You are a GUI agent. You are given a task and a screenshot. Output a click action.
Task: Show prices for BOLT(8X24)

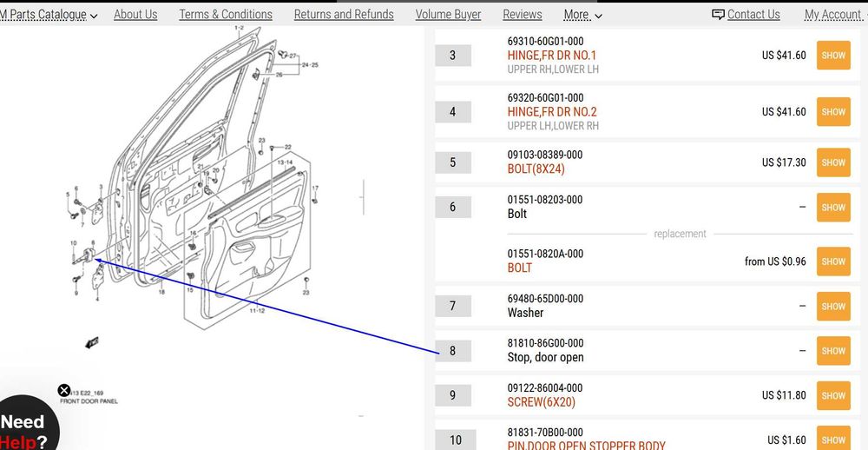833,162
